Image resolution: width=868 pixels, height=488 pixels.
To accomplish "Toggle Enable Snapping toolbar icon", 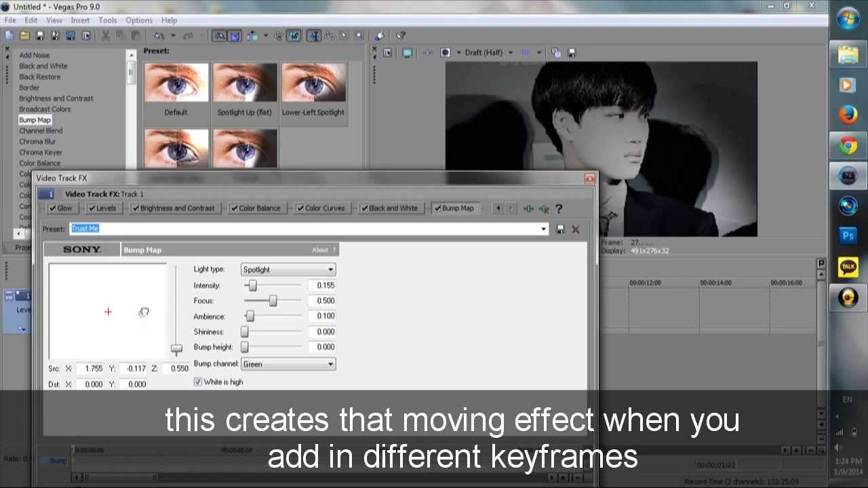I will tap(220, 36).
